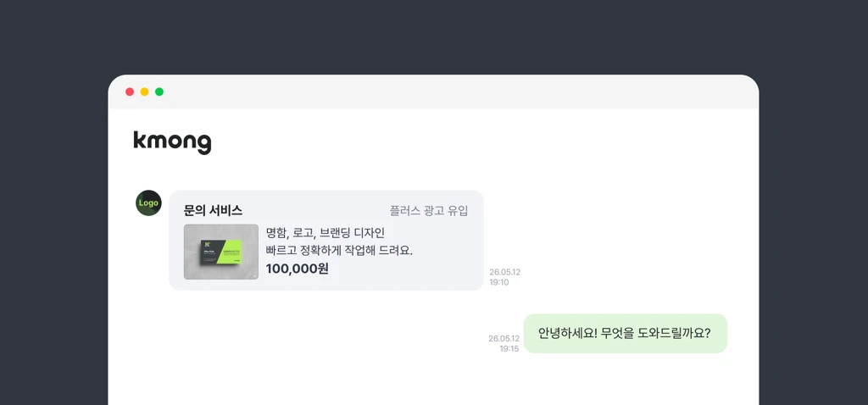Image resolution: width=868 pixels, height=405 pixels.
Task: Click the dark card inside the thumbnail
Action: click(x=211, y=252)
